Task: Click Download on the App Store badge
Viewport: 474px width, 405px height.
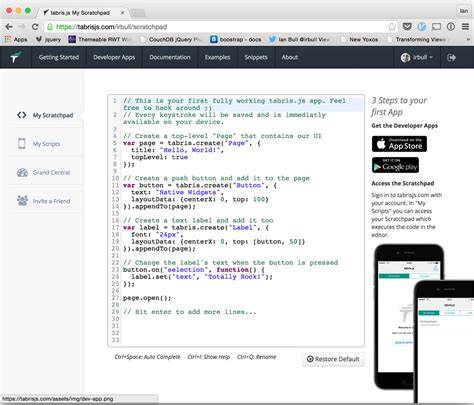Action: [399, 144]
